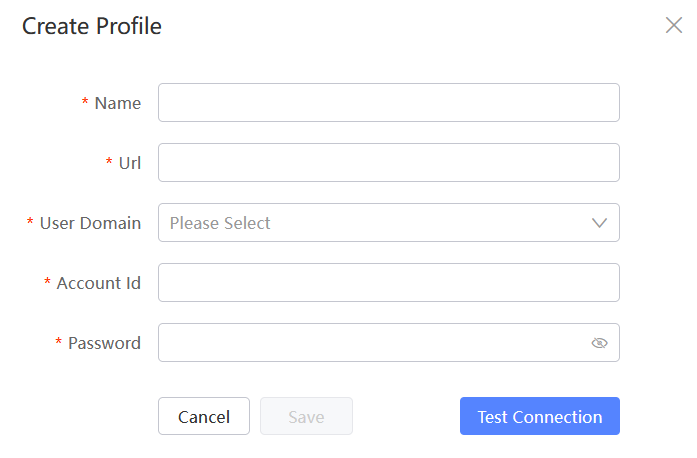
Task: Click the required asterisk beside Password
Action: tap(58, 341)
